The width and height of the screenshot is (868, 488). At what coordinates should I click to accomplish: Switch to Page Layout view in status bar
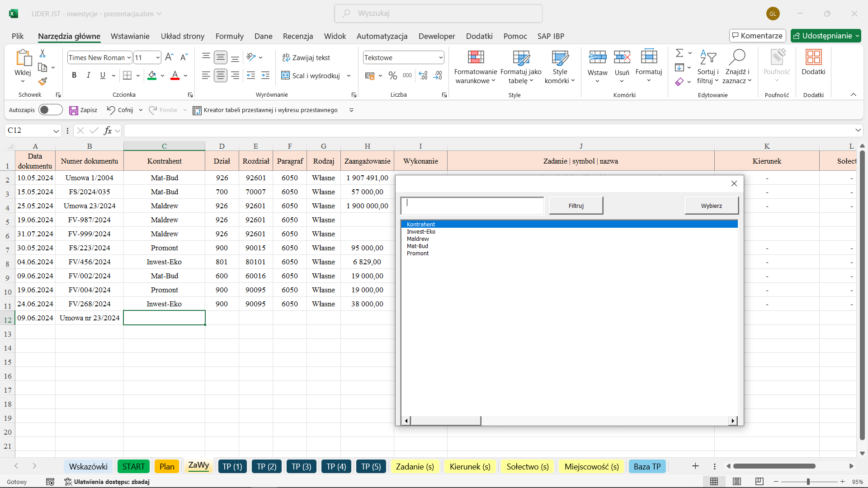click(x=737, y=482)
